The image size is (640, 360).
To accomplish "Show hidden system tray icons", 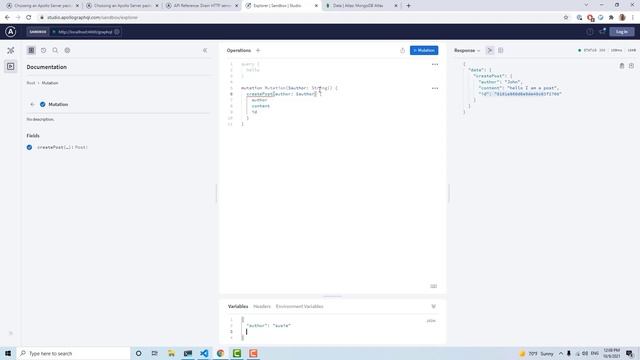I will click(561, 353).
